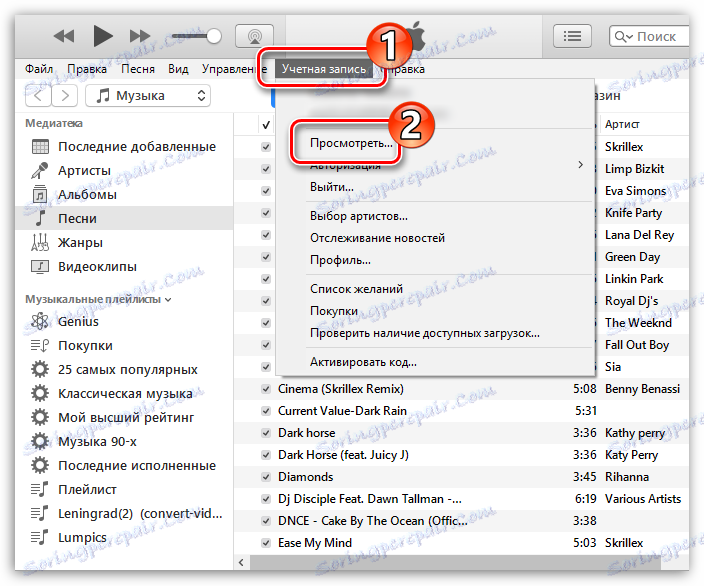The image size is (704, 586).
Task: Open the Музыка media type dropdown
Action: pos(148,96)
